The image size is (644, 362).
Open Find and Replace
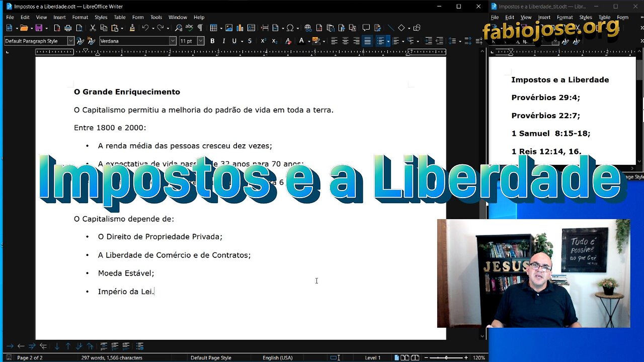pyautogui.click(x=178, y=28)
